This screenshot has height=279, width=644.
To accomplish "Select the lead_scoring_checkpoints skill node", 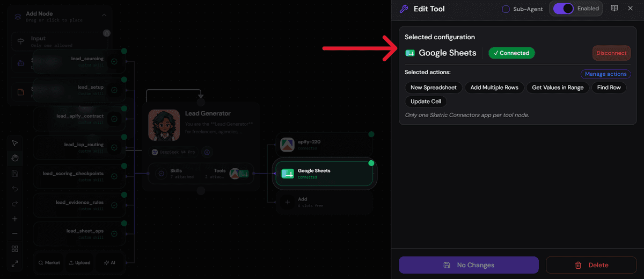I will (x=79, y=176).
